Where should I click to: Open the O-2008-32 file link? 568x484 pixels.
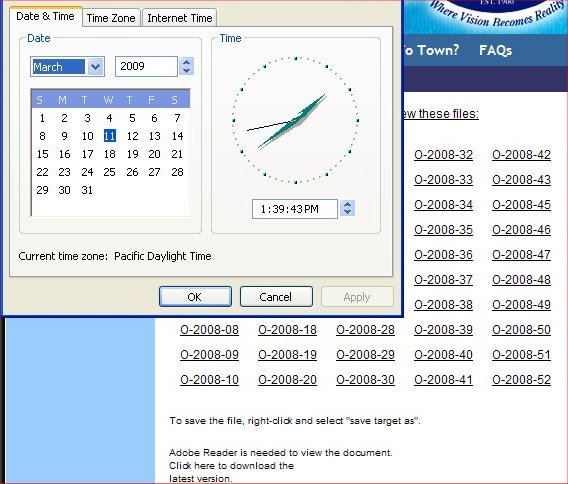443,155
